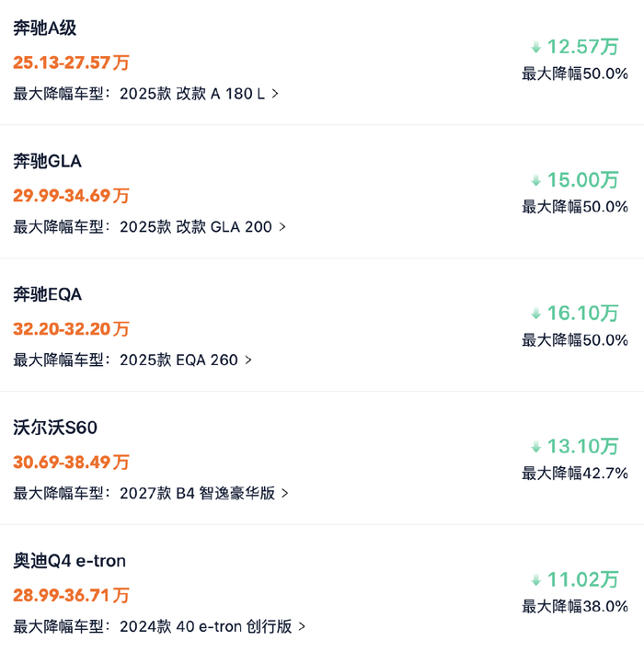Tap the 最大降幅38.0% label
Screen dimensions: 644x652
point(575,606)
